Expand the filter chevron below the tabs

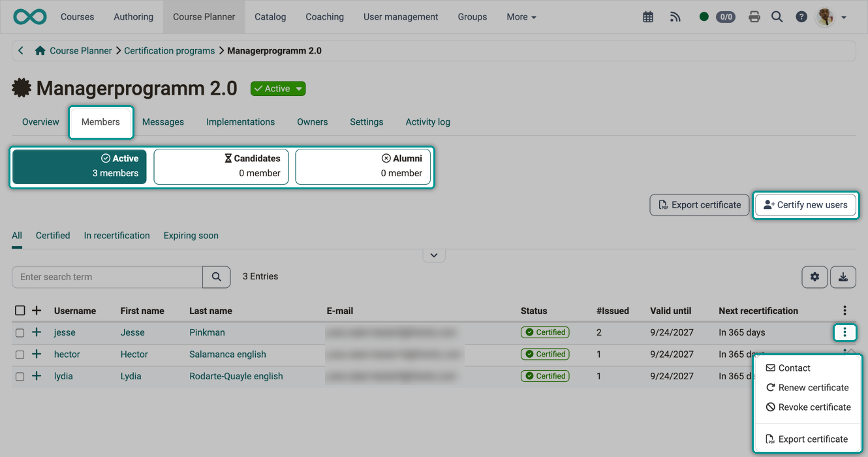coord(434,255)
